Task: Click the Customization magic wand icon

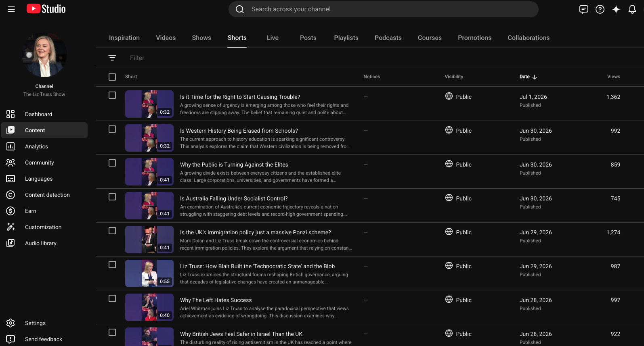Action: click(10, 227)
